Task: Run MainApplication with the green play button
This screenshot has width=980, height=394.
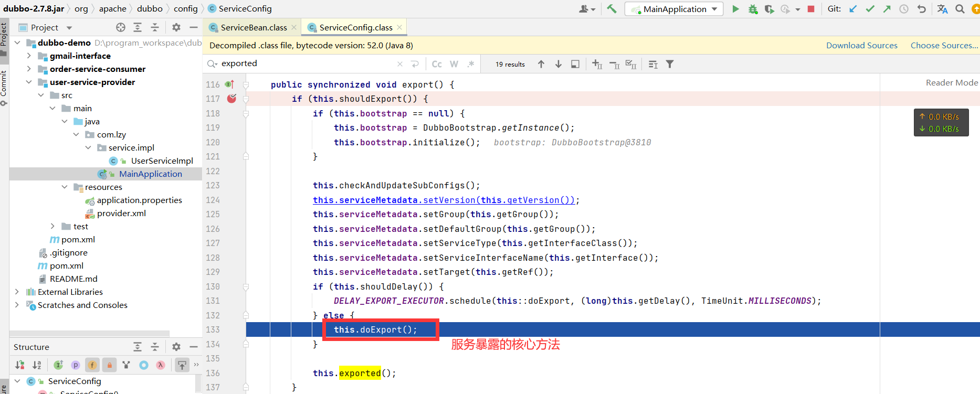Action: coord(735,9)
